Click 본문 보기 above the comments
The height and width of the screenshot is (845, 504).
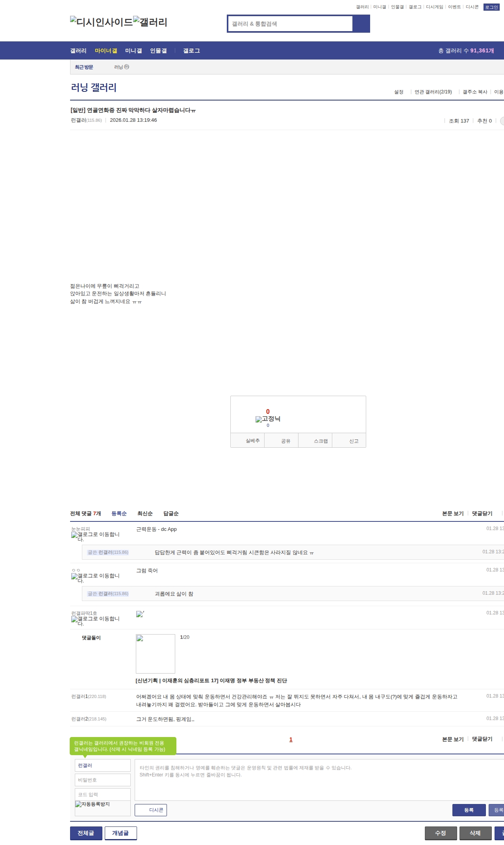(x=453, y=514)
